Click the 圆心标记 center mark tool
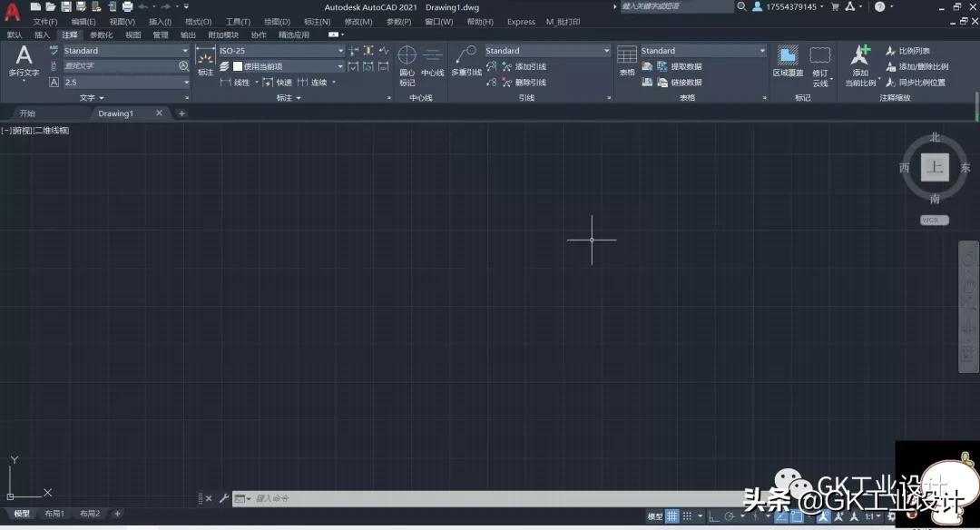Screen dimensions: 980x530 pyautogui.click(x=407, y=65)
